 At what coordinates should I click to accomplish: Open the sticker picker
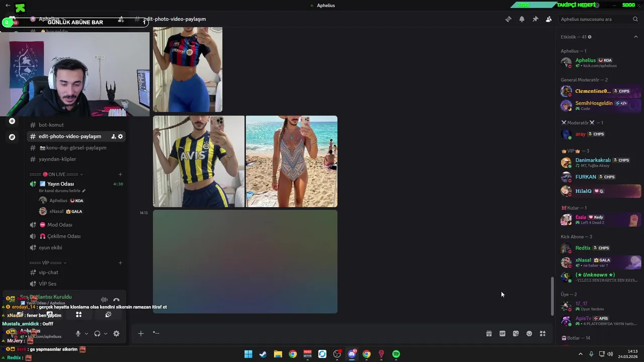(x=516, y=333)
